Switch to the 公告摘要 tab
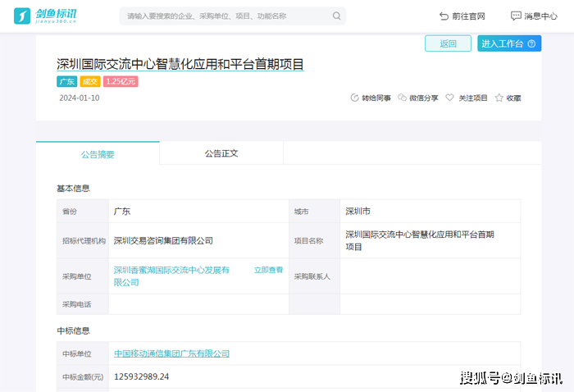 point(98,153)
